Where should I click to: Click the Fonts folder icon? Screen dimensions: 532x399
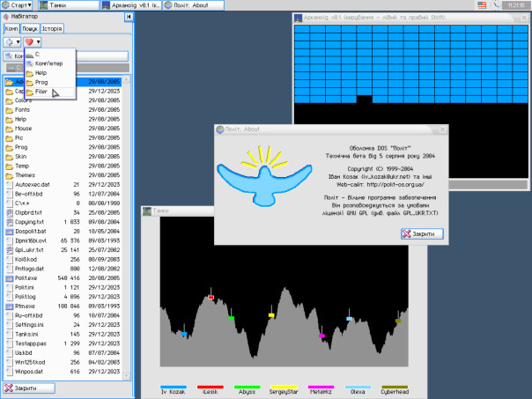[x=9, y=109]
